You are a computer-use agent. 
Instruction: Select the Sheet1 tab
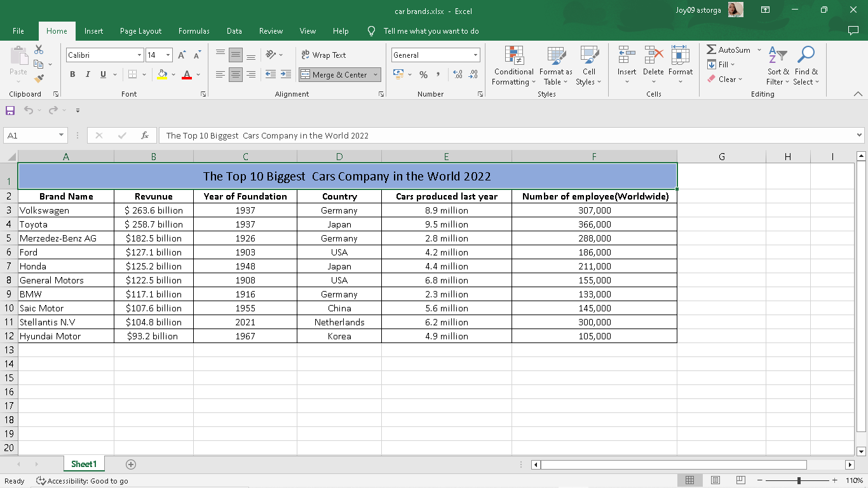pos(84,464)
